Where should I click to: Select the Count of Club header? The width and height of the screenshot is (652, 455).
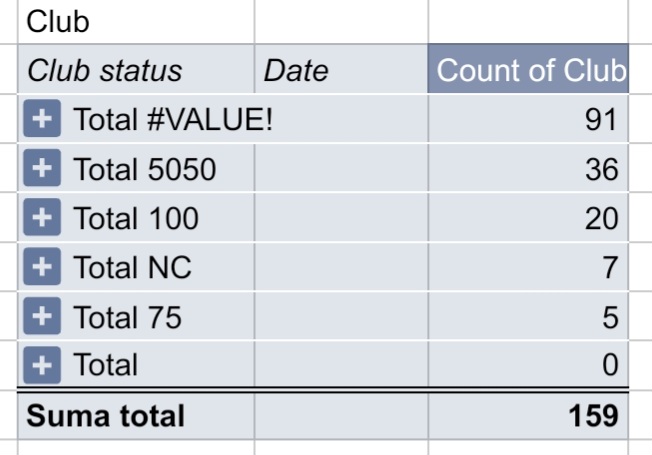(530, 71)
